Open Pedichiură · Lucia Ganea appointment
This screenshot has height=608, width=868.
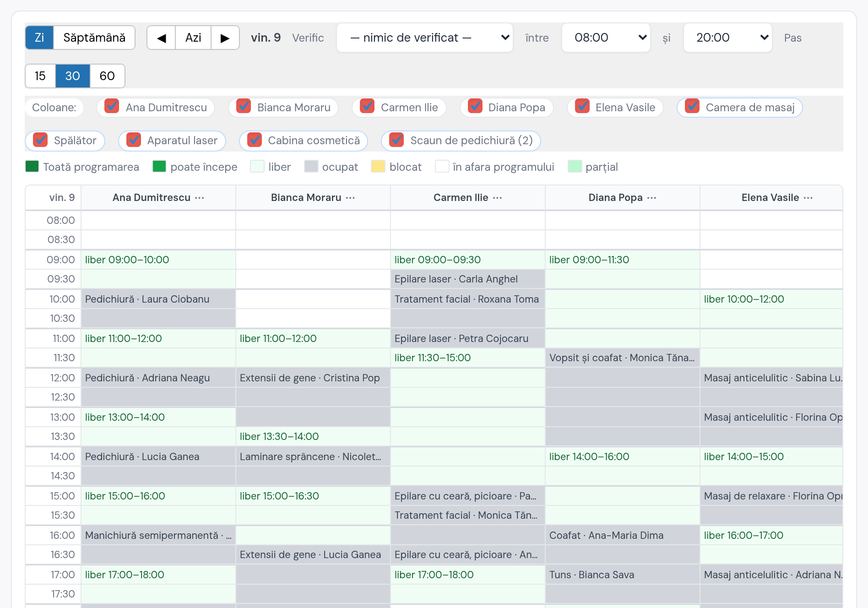[x=158, y=456]
